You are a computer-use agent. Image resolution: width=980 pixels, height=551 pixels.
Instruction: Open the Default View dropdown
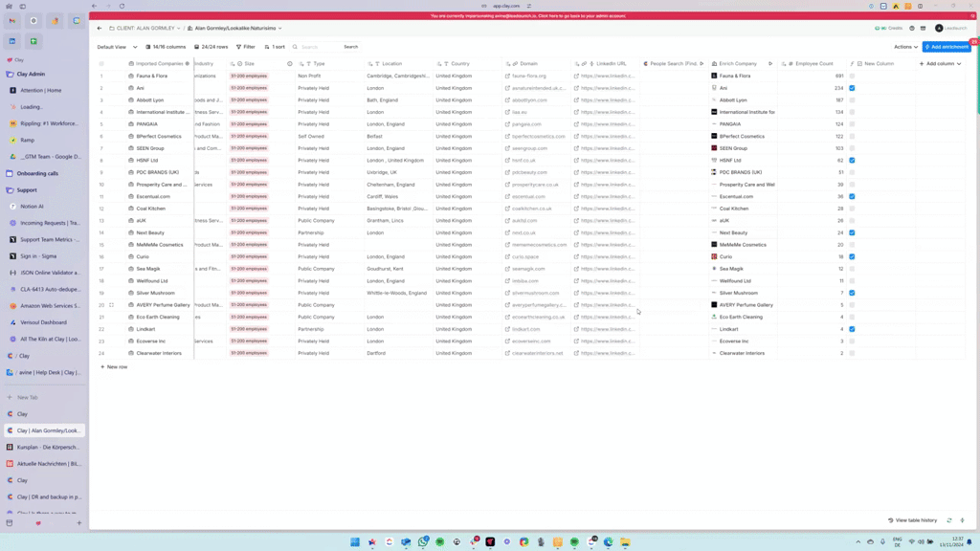pyautogui.click(x=117, y=47)
